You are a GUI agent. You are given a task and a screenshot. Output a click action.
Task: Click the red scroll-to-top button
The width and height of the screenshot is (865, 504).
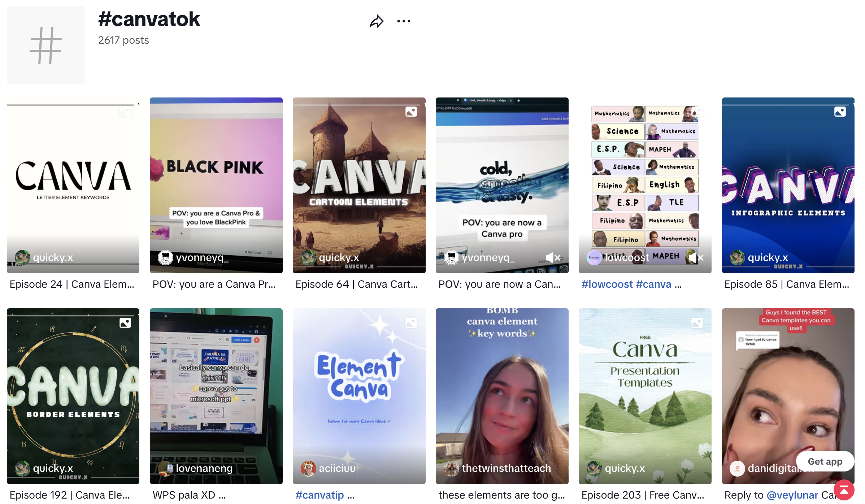click(844, 490)
